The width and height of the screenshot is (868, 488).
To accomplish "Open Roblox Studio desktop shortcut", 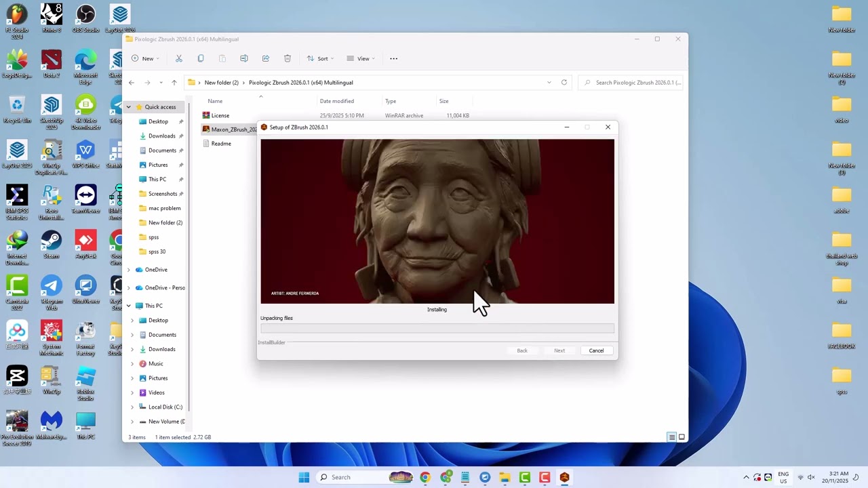I will click(85, 384).
